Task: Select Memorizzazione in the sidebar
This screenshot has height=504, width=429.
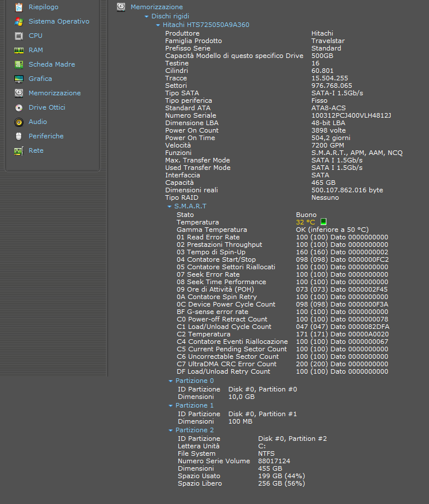Action: pyautogui.click(x=54, y=93)
